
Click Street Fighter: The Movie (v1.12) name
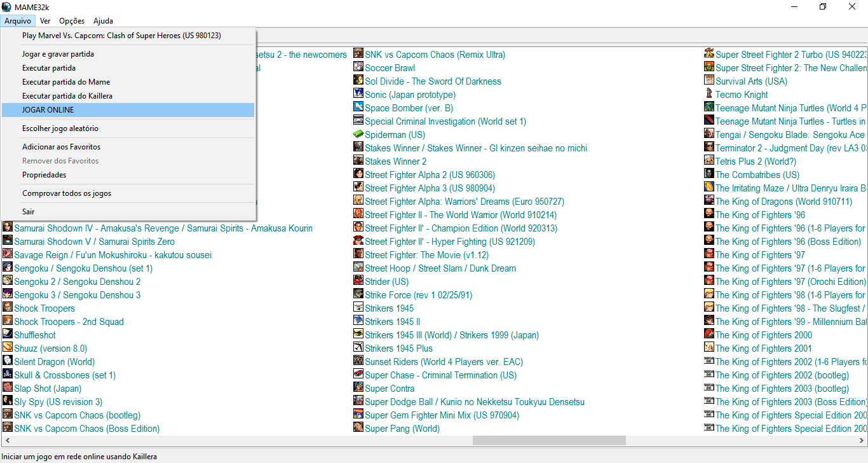pos(427,255)
